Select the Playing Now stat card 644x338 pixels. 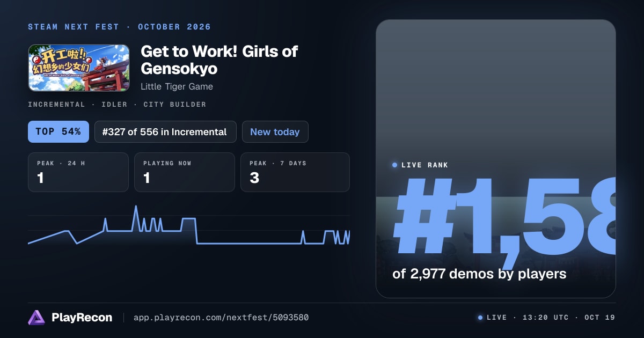tap(185, 172)
